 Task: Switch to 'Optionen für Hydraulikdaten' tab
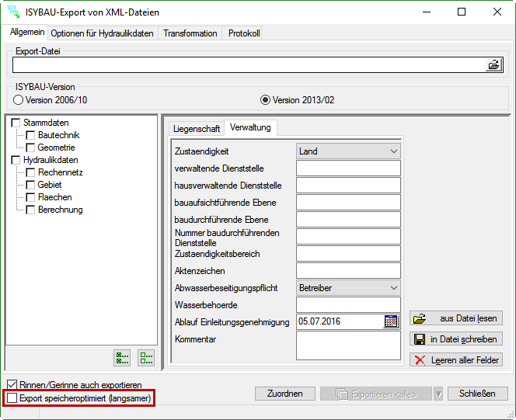pos(103,33)
